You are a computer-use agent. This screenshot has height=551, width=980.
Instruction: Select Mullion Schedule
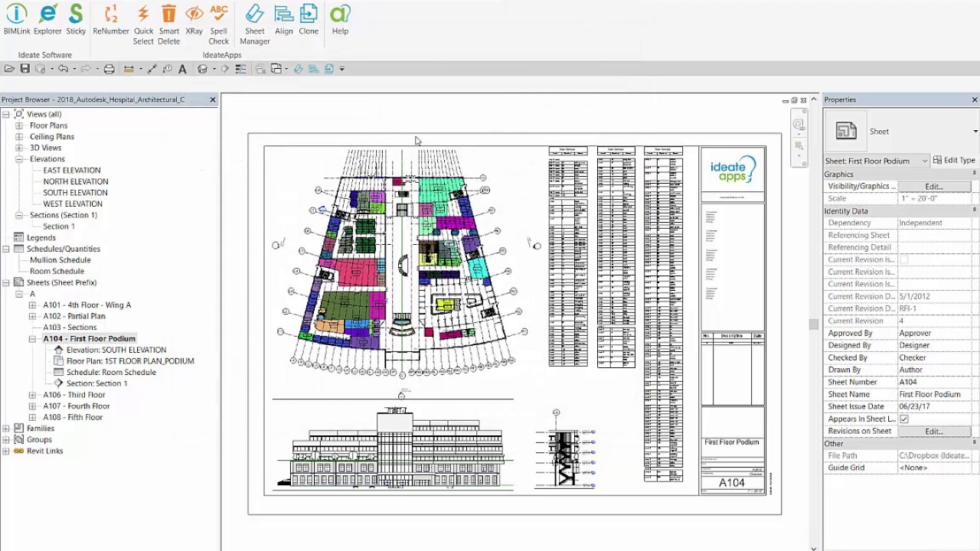(x=60, y=260)
